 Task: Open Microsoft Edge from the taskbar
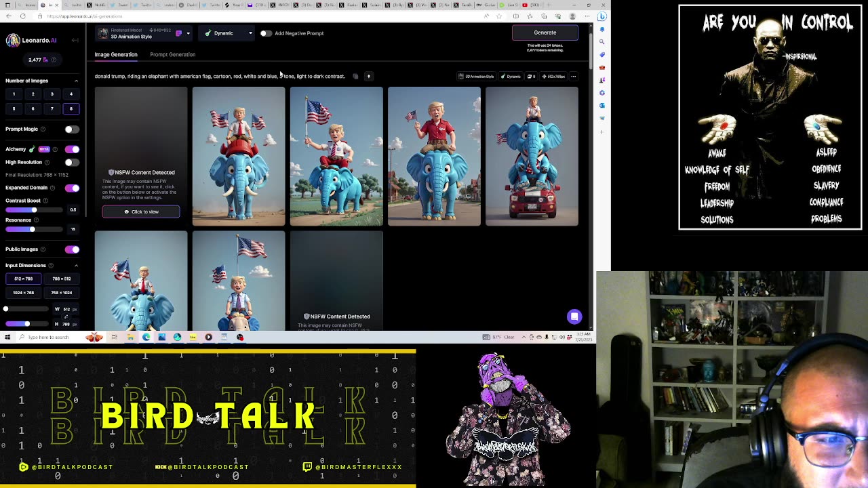146,337
